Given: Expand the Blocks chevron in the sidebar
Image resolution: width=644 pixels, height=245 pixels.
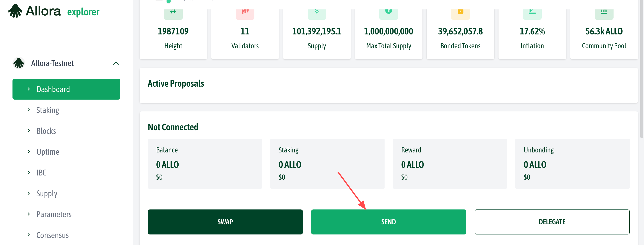Looking at the screenshot, I should click(x=29, y=131).
